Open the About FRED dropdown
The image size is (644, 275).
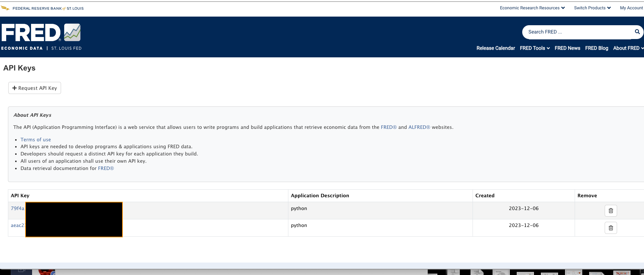(628, 48)
